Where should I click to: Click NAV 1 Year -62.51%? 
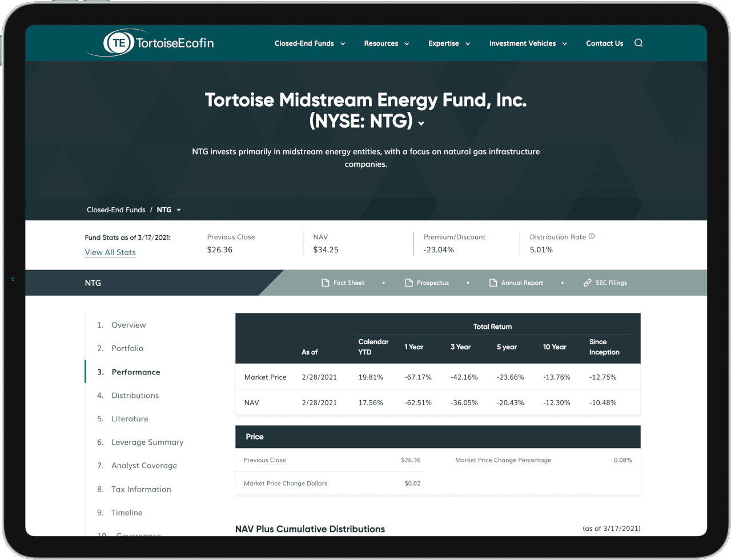418,403
